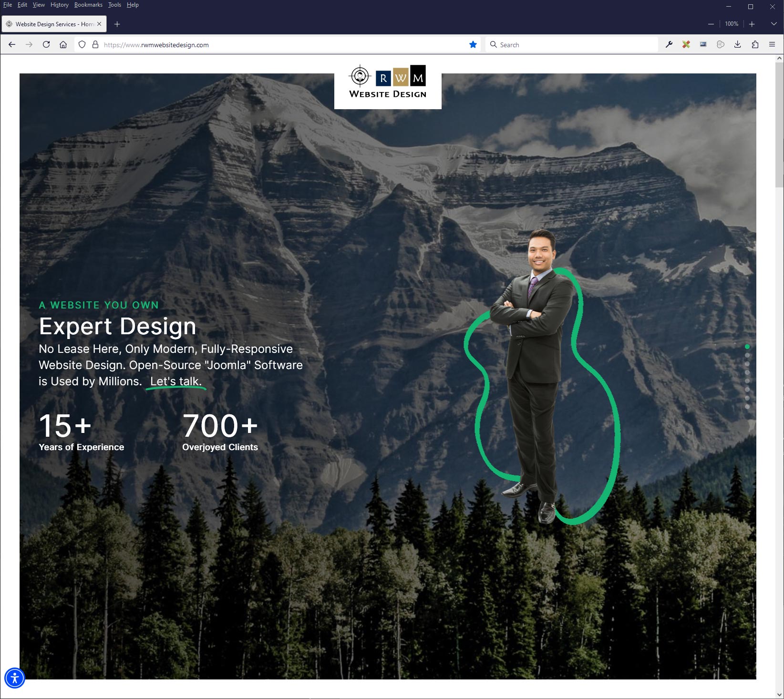Screen dimensions: 784x699
Task: Maximize the browser window
Action: pos(750,7)
